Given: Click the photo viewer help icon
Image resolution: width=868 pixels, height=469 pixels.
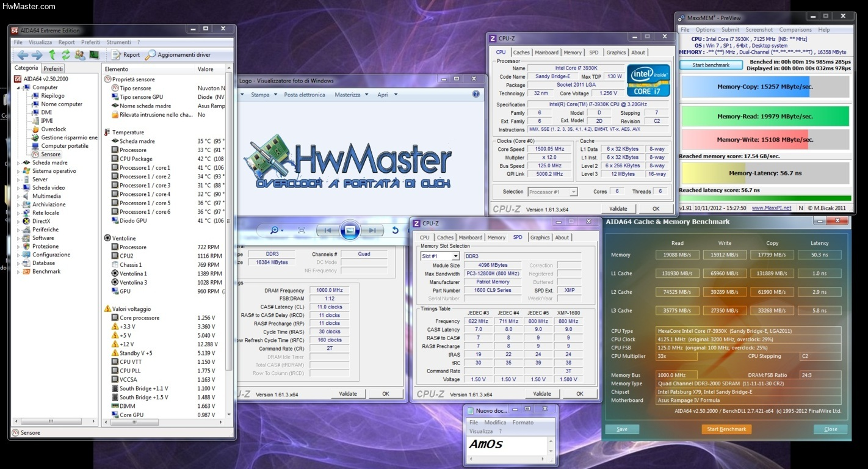Looking at the screenshot, I should point(476,95).
